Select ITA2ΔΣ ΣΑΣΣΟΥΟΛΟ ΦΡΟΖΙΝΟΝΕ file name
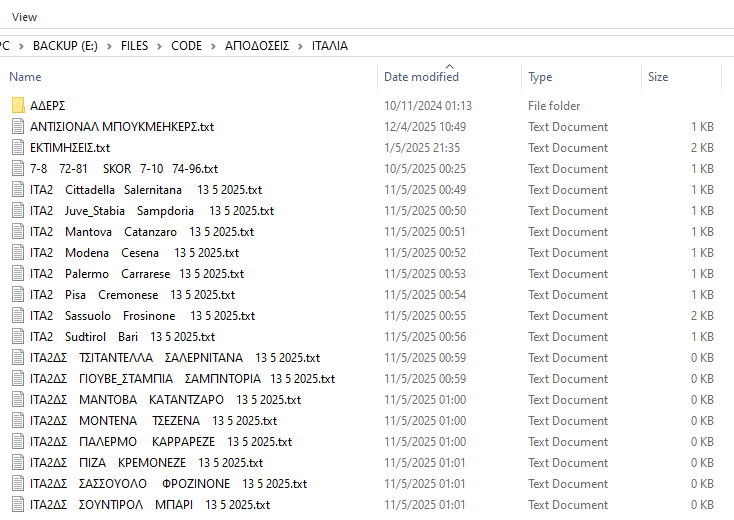This screenshot has width=734, height=520. click(x=168, y=484)
